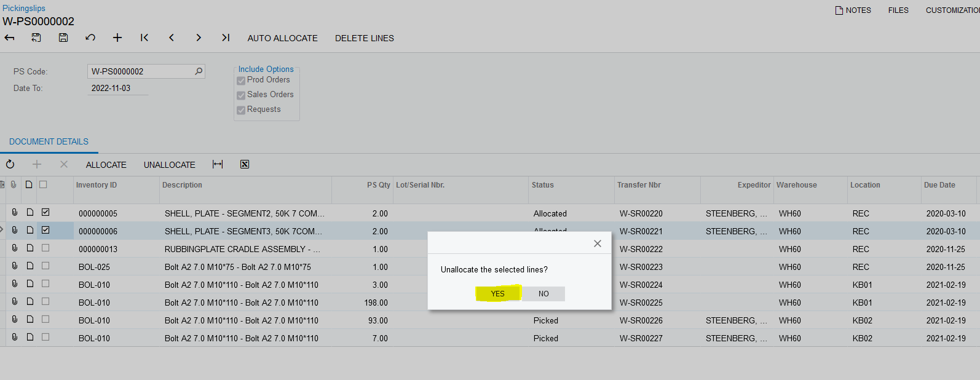Click NO in the unallocate dialog
Viewport: 980px width, 380px height.
click(x=543, y=294)
